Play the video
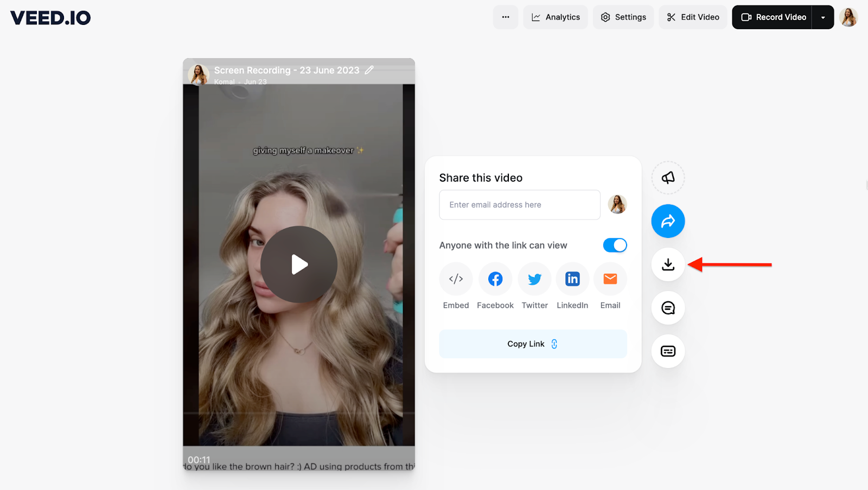This screenshot has width=868, height=490. click(x=299, y=265)
